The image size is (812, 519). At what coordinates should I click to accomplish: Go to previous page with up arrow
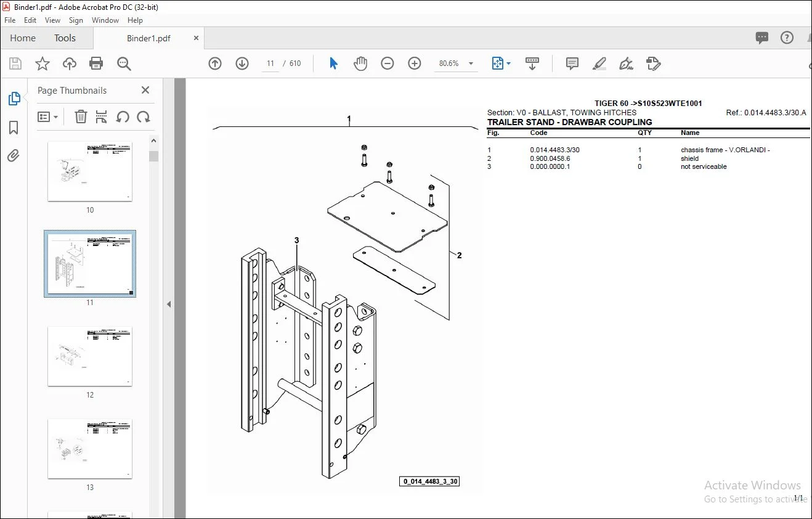click(x=215, y=63)
